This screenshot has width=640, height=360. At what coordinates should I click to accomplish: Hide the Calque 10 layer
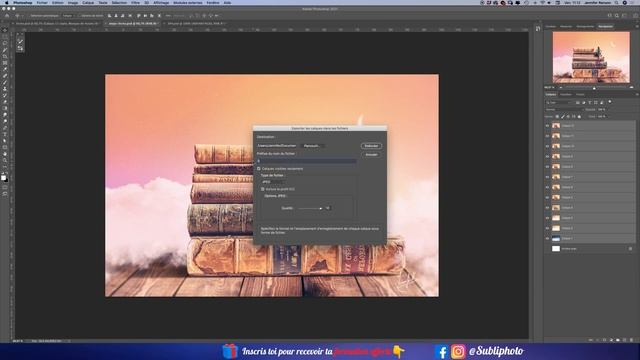coord(547,146)
